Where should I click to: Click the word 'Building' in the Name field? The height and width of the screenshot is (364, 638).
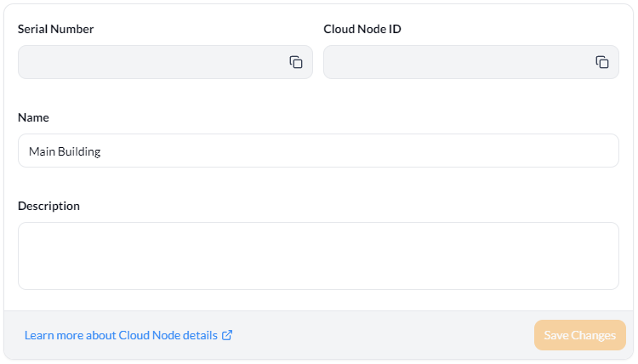pos(79,151)
